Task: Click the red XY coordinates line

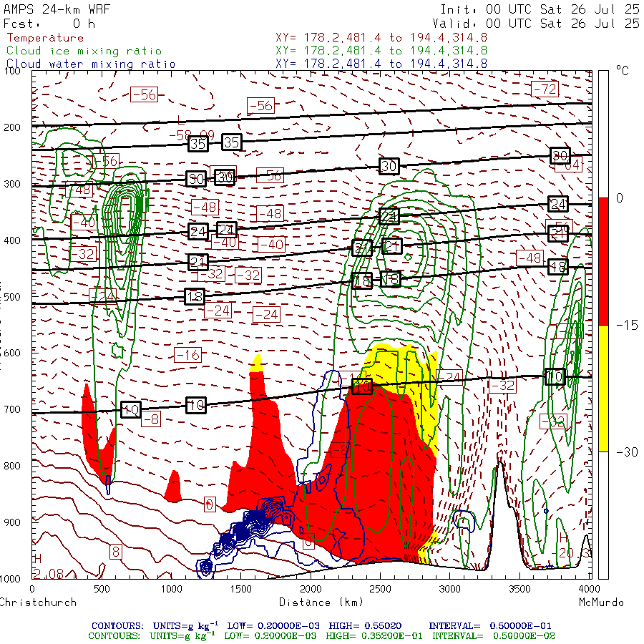Action: (x=381, y=38)
